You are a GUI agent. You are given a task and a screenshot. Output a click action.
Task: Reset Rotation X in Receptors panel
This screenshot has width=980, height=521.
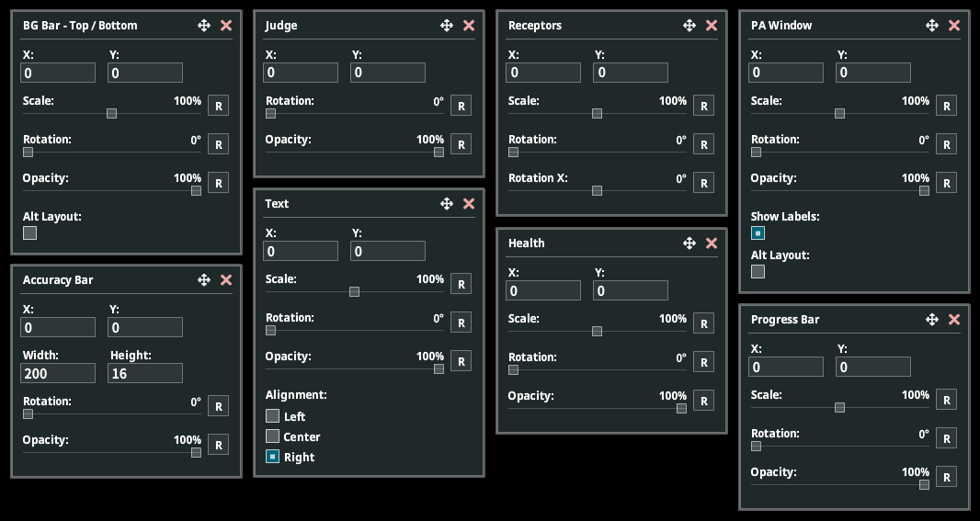point(703,183)
